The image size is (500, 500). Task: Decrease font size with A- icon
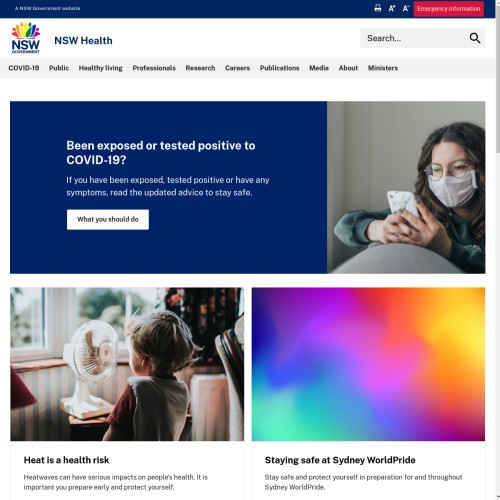(x=406, y=8)
